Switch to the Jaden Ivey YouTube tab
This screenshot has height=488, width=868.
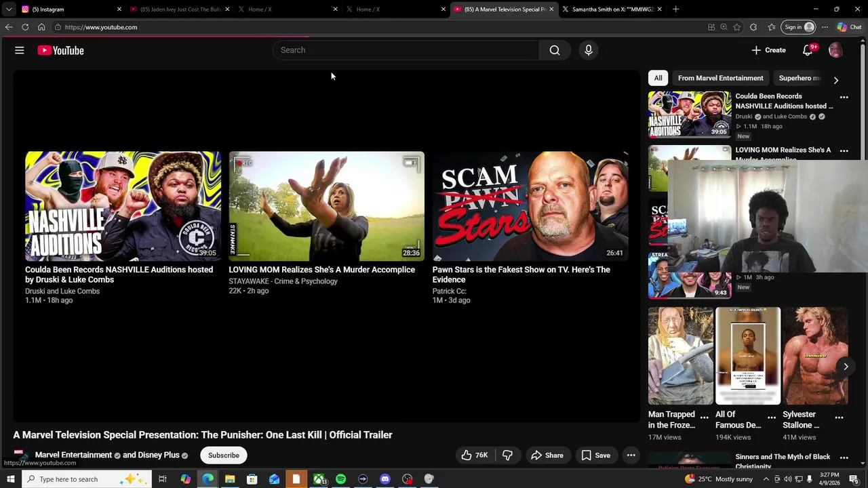pyautogui.click(x=180, y=9)
